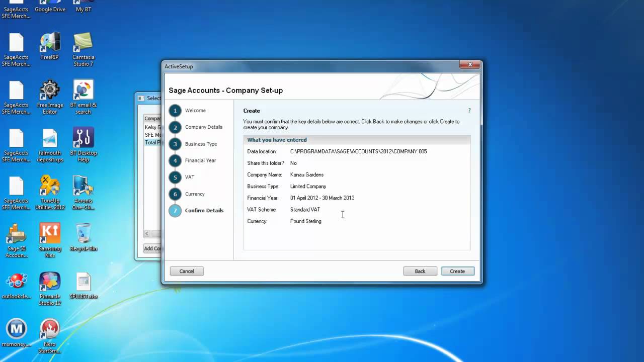Open My BT desktop shortcut
Viewport: 644px width, 362px height.
click(x=84, y=7)
